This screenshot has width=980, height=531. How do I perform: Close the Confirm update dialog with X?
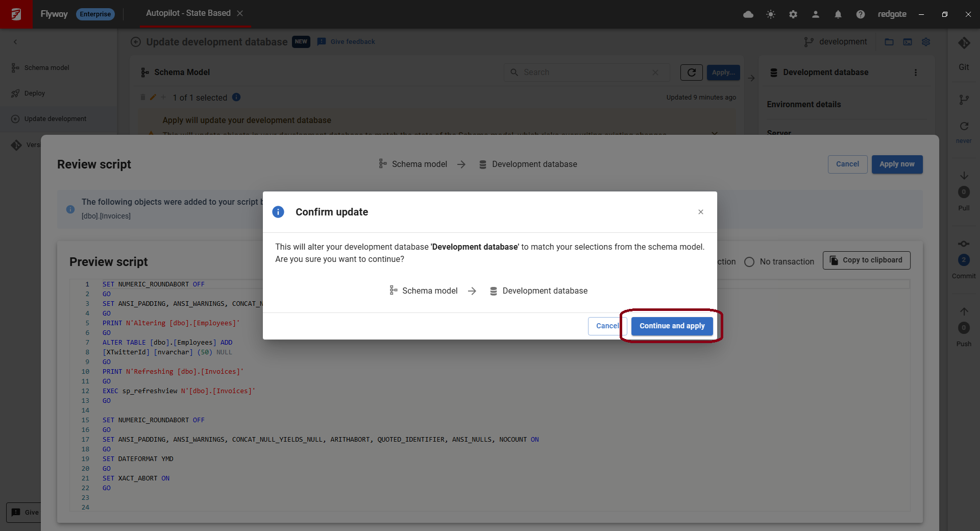(x=701, y=212)
